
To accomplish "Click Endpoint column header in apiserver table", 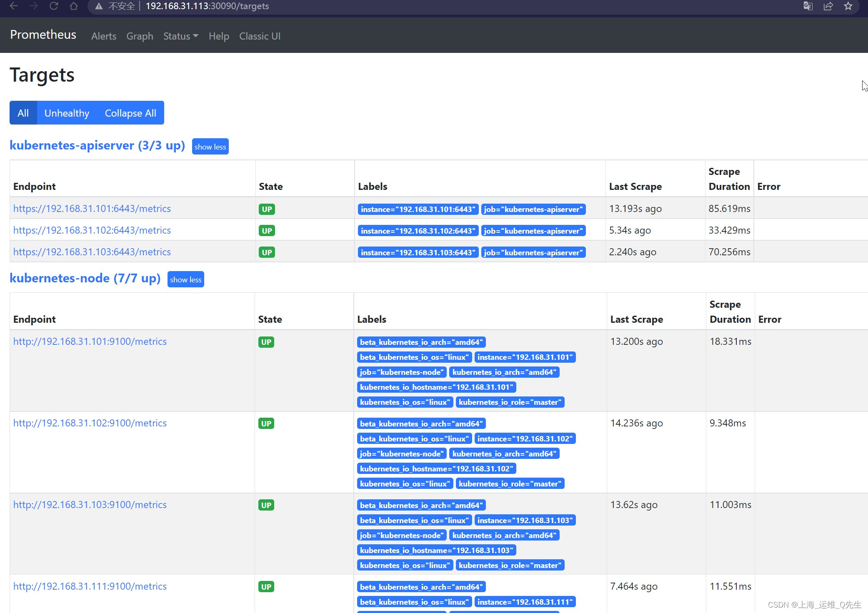I will click(35, 187).
